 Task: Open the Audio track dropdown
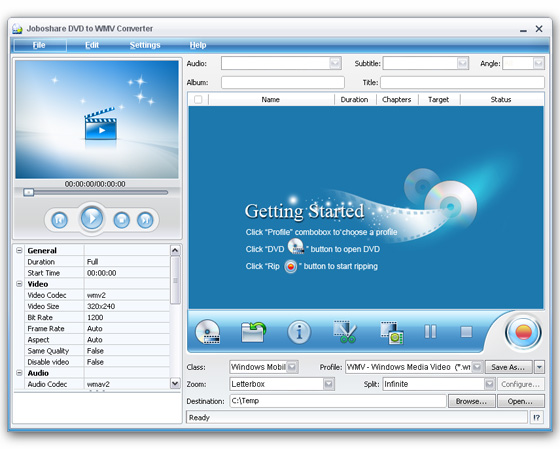[335, 63]
